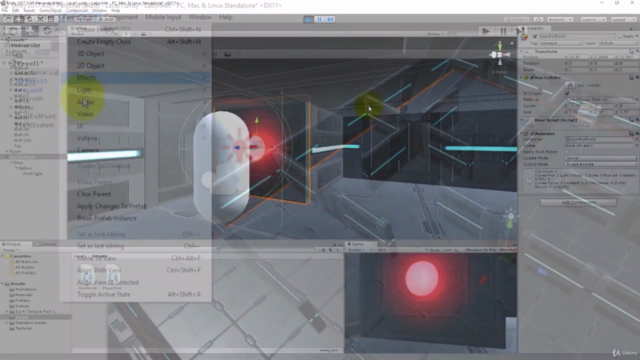
Task: Open the Layers dropdown
Action: click(x=593, y=19)
